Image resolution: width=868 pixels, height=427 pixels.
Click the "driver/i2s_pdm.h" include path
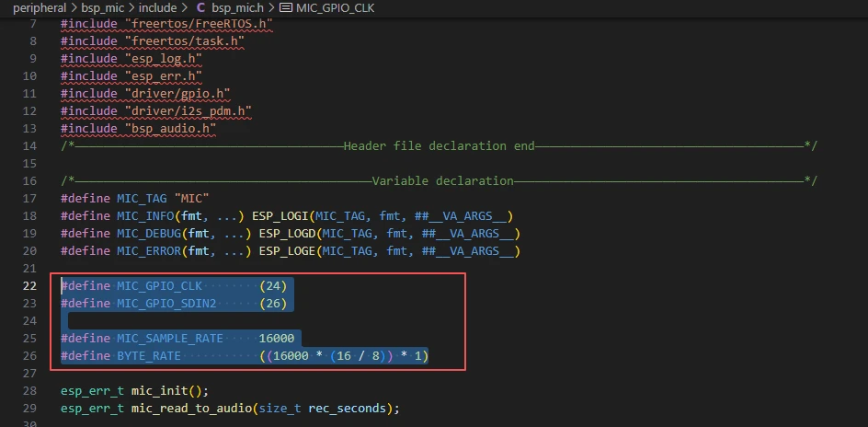(187, 110)
